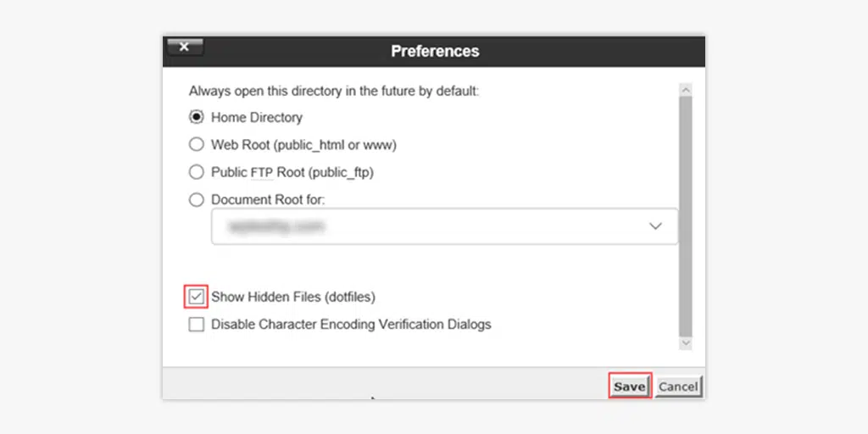Click the Save button
868x434 pixels.
[629, 387]
